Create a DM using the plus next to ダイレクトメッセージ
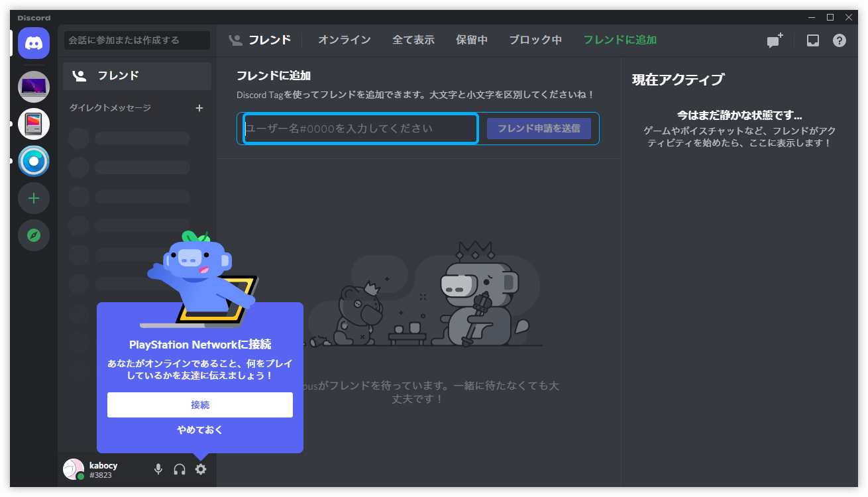This screenshot has height=497, width=868. [199, 108]
